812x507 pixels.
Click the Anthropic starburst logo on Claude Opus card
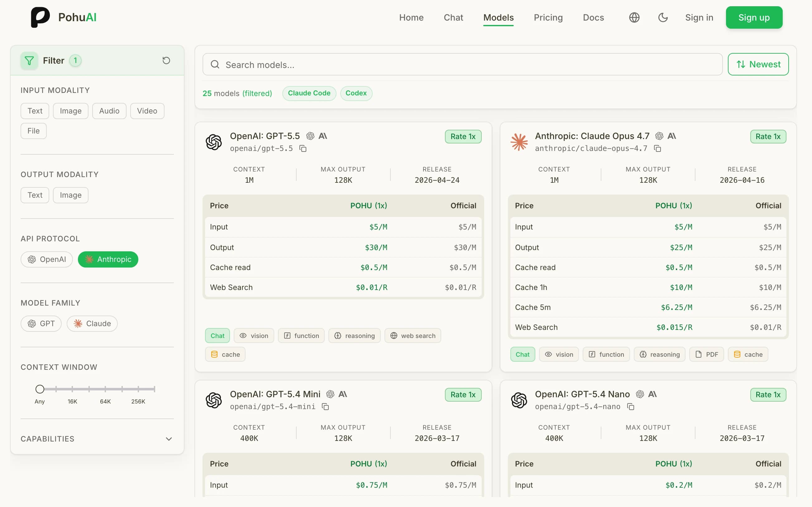pyautogui.click(x=519, y=142)
